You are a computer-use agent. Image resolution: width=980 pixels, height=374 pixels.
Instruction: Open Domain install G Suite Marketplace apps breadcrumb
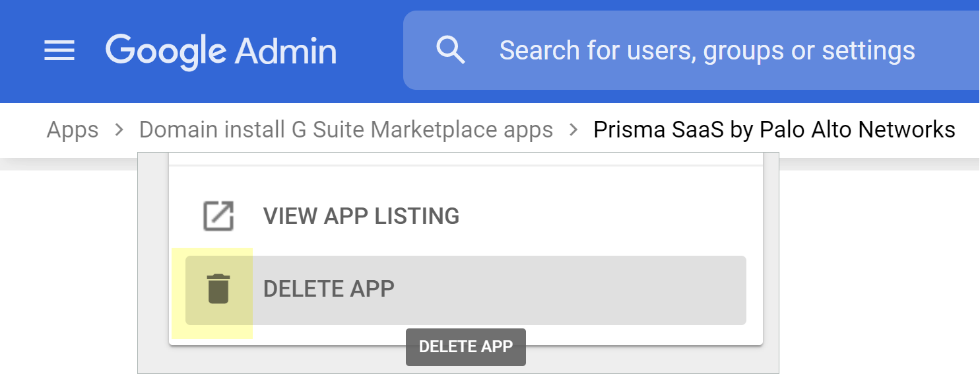[x=346, y=130]
